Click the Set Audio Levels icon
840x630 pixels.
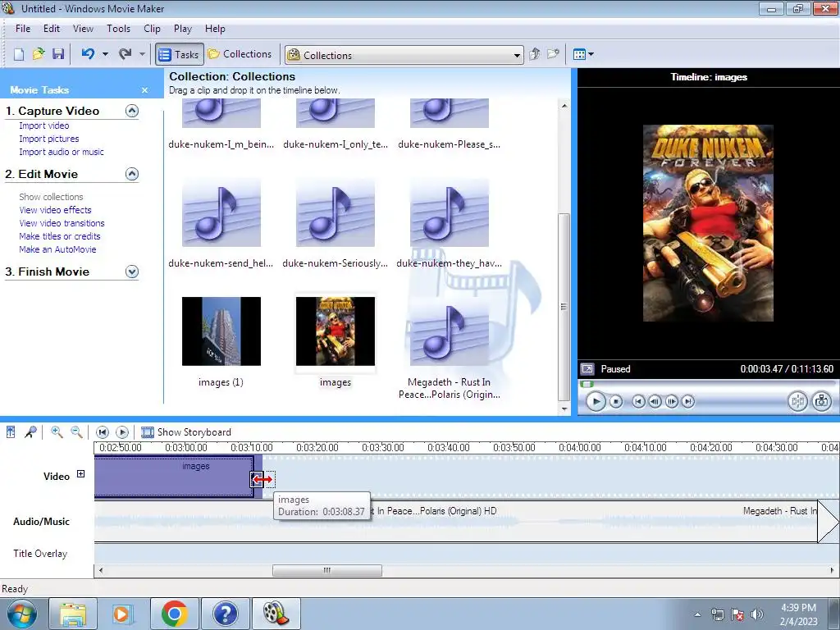[11, 431]
